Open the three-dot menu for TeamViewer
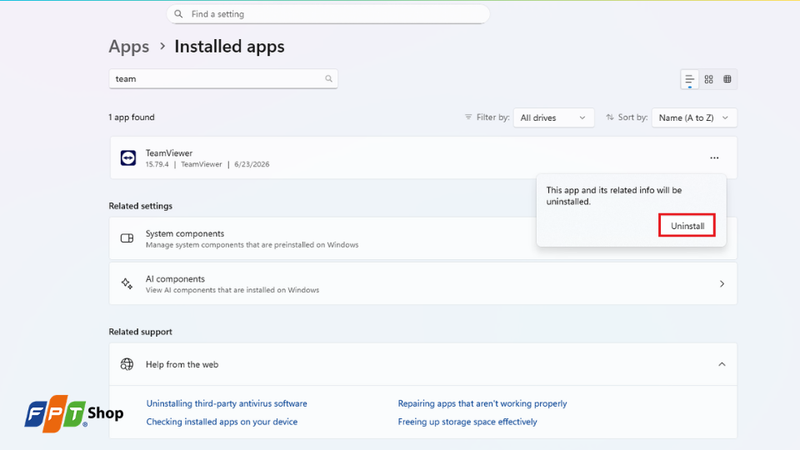800x450 pixels. (x=714, y=158)
